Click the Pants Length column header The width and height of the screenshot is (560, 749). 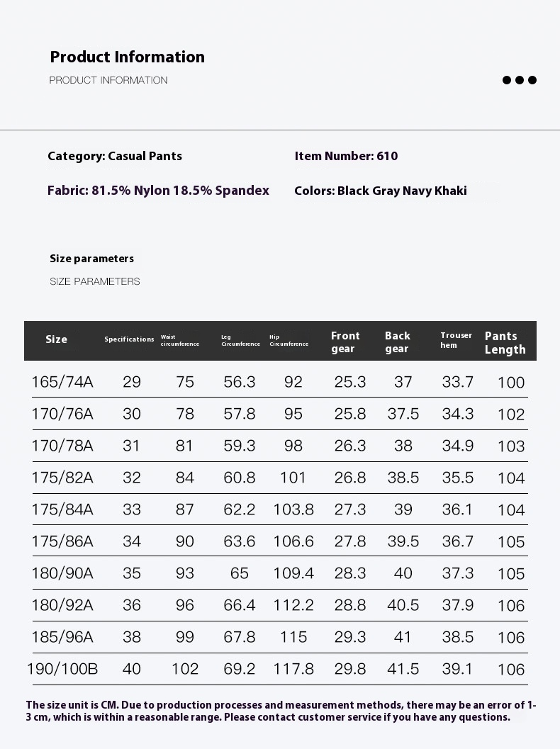point(505,342)
